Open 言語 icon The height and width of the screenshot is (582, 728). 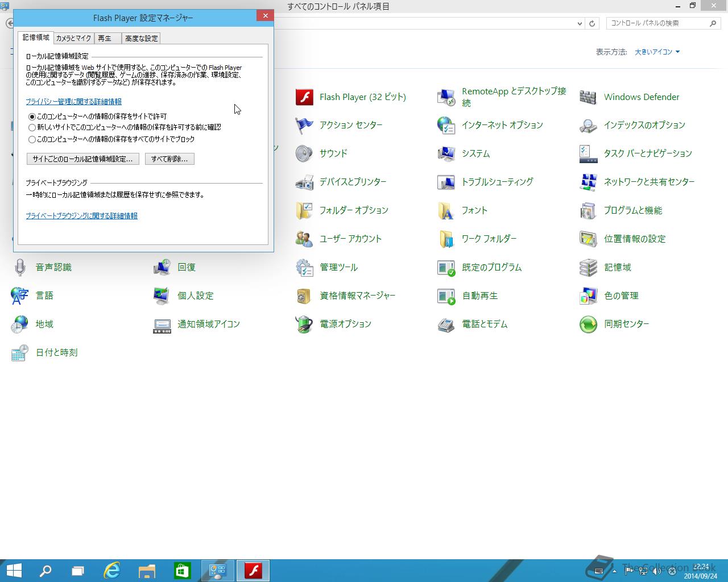coord(20,296)
